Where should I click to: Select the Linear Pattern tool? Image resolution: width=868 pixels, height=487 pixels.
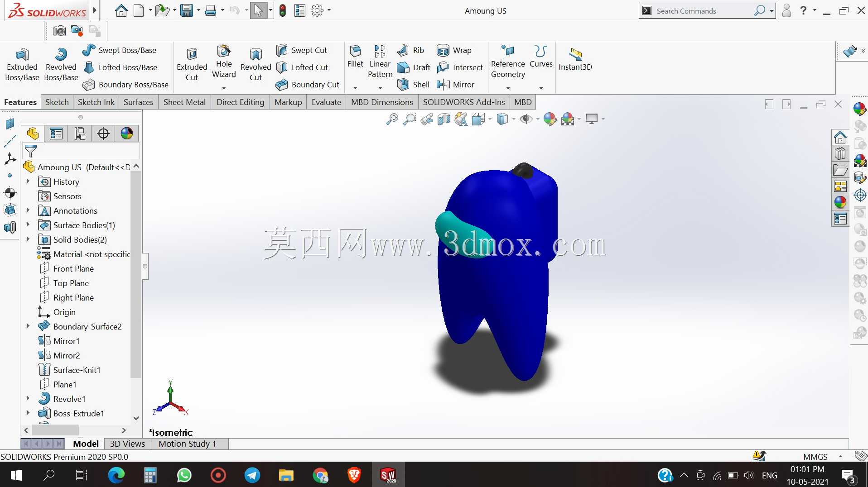[380, 62]
